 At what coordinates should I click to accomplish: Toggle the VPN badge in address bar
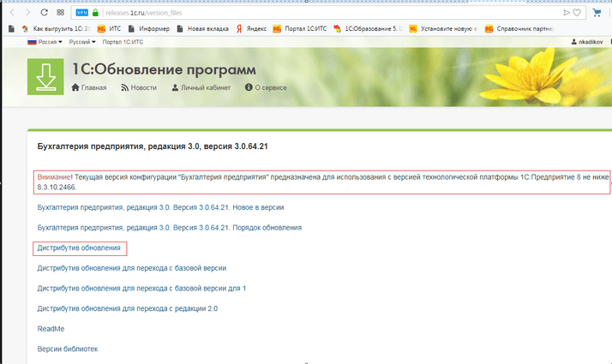(x=82, y=13)
